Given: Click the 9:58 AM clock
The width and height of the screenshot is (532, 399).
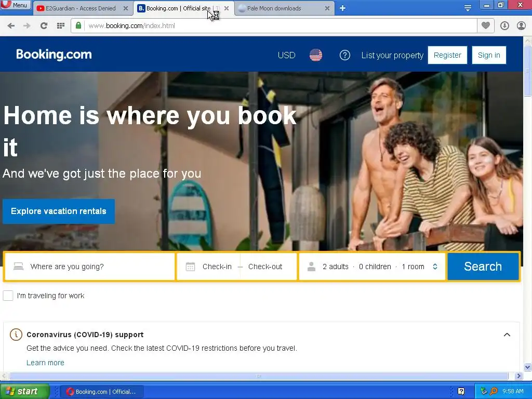Looking at the screenshot, I should (x=513, y=392).
